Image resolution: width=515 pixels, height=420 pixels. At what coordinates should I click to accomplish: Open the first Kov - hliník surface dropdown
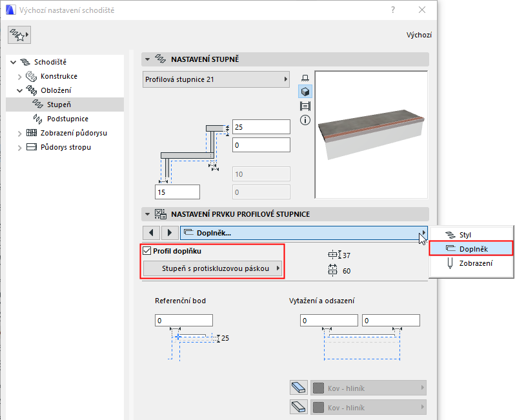369,388
